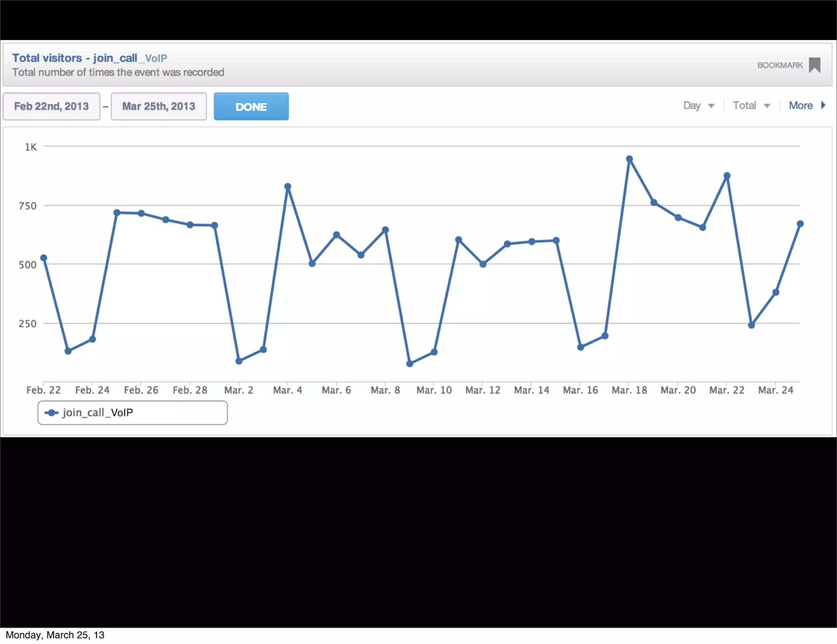Click the Mar. 2 low data point
Image resolution: width=837 pixels, height=644 pixels.
[x=239, y=361]
